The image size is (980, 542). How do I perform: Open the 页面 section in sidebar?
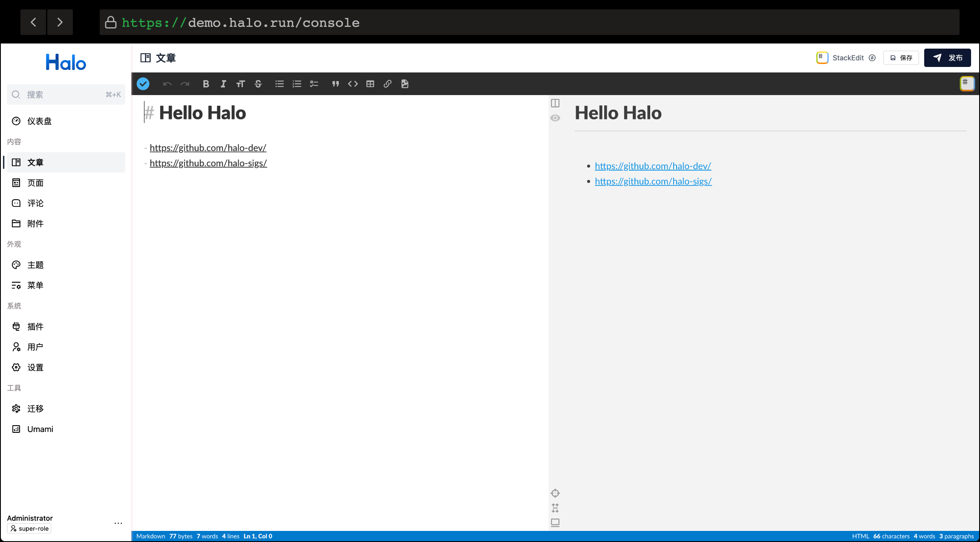[35, 183]
